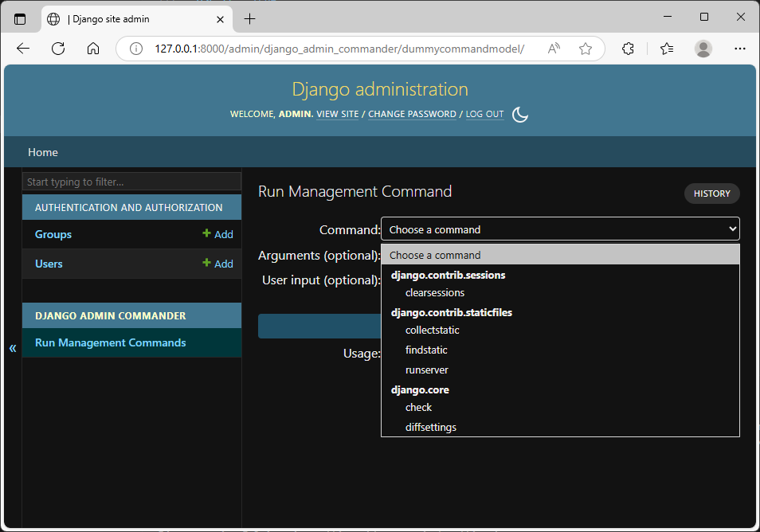Click green plus Add for Users

pyautogui.click(x=217, y=264)
